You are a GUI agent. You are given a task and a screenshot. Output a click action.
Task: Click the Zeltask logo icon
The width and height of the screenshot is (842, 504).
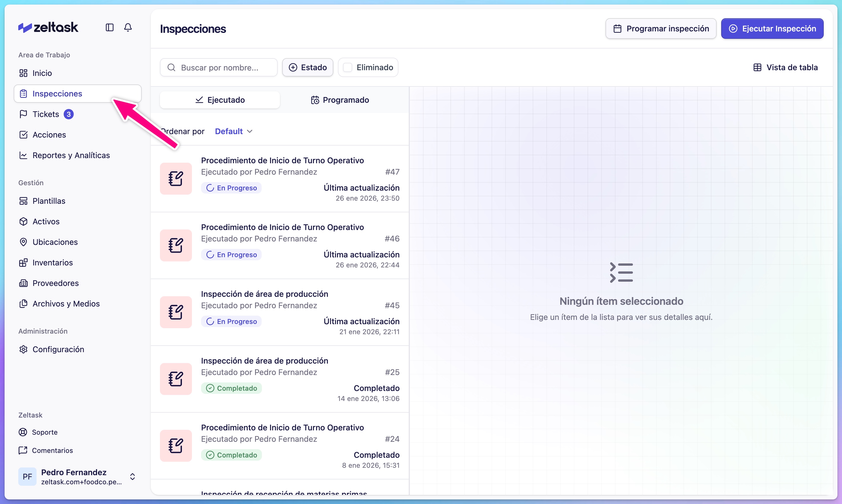[24, 27]
